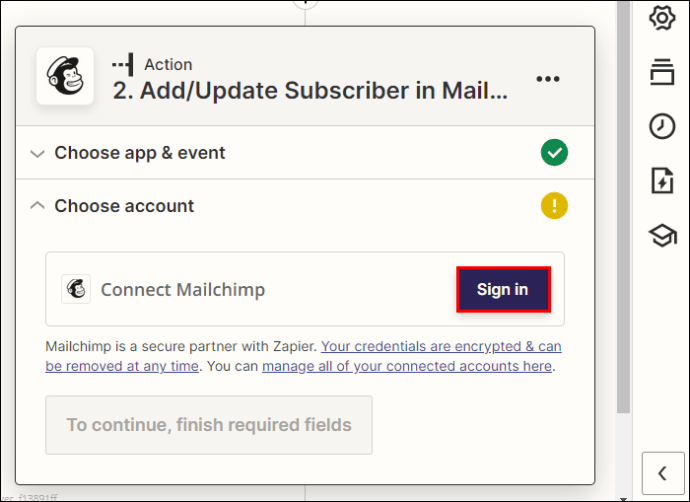690x502 pixels.
Task: Collapse the Choose account section
Action: [37, 205]
